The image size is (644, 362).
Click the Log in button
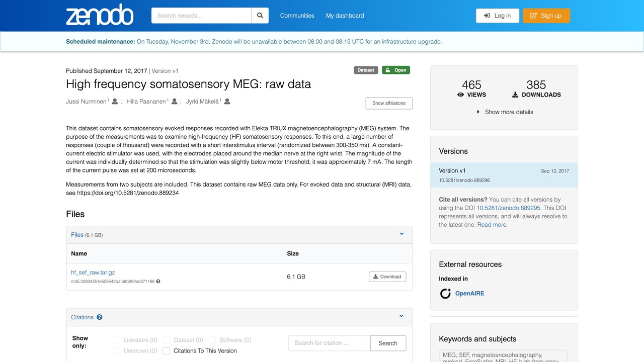(x=497, y=16)
